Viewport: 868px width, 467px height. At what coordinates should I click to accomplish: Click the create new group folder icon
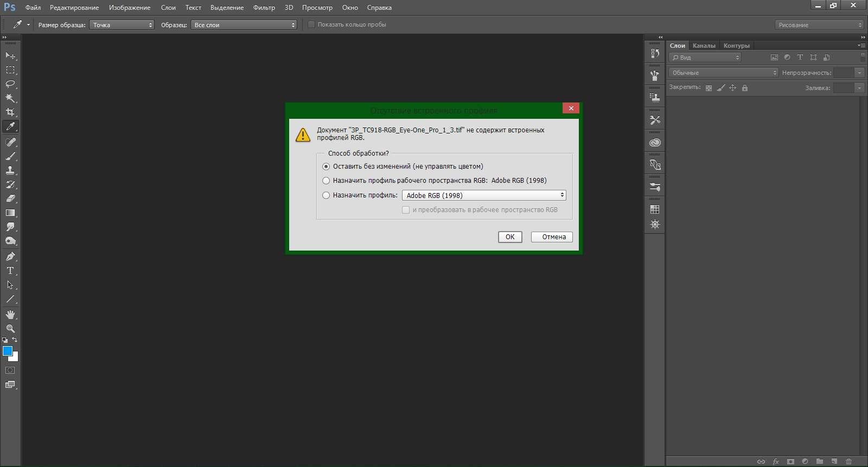click(x=820, y=462)
